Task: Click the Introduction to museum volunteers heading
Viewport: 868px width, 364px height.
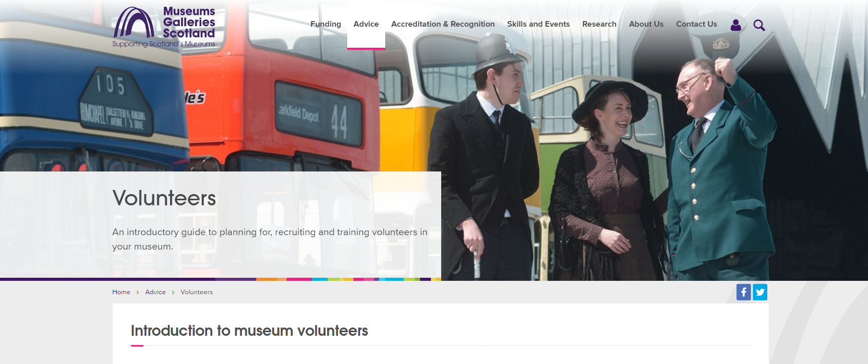Action: pyautogui.click(x=250, y=331)
